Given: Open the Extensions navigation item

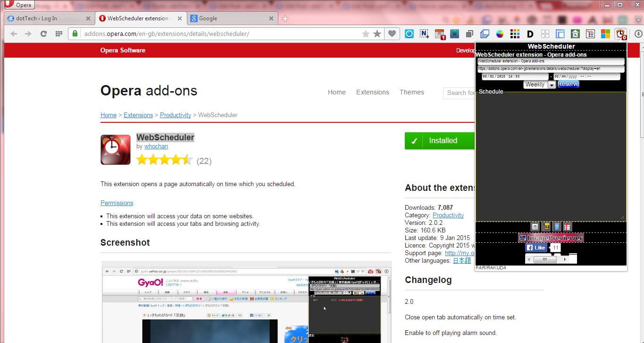Looking at the screenshot, I should pyautogui.click(x=373, y=92).
